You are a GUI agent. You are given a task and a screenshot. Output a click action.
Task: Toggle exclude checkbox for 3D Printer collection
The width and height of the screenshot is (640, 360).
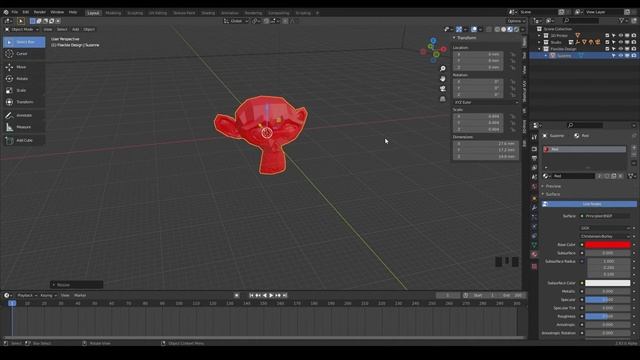pos(607,36)
